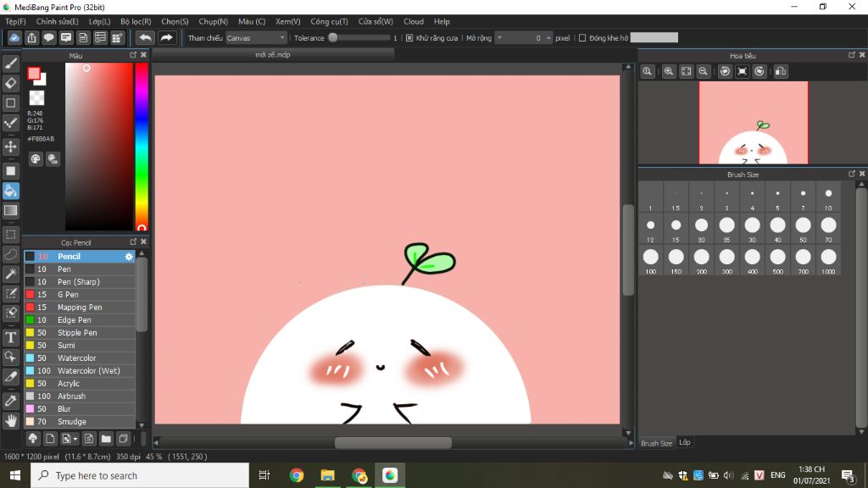The height and width of the screenshot is (488, 868).
Task: Click the Đóng khe hở value field
Action: pos(654,37)
